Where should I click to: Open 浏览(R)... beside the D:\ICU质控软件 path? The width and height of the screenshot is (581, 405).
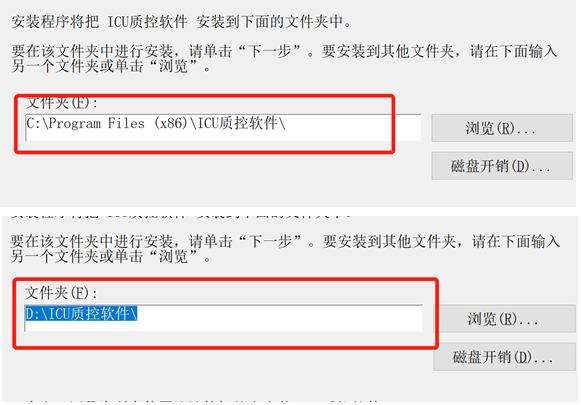(x=504, y=319)
